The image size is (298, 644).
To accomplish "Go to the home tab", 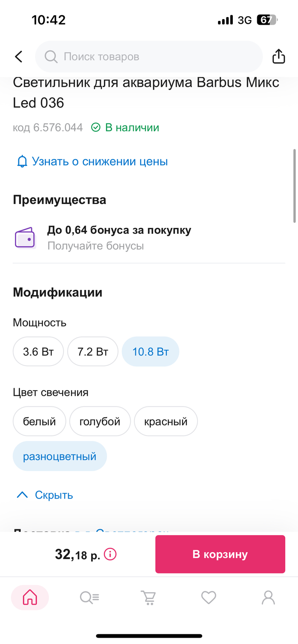I will pos(30,598).
